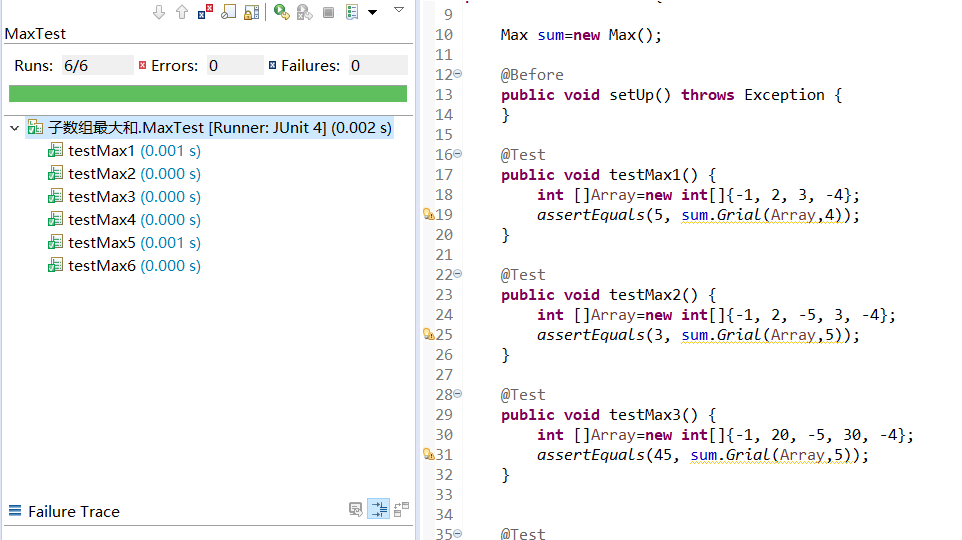Click the @Before annotation on line 12
Image resolution: width=962 pixels, height=540 pixels.
point(532,75)
